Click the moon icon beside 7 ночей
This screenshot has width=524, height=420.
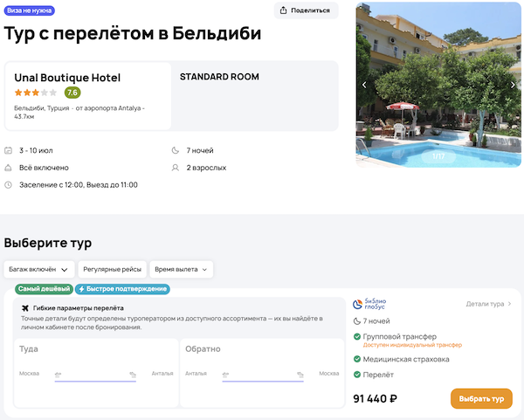point(176,150)
